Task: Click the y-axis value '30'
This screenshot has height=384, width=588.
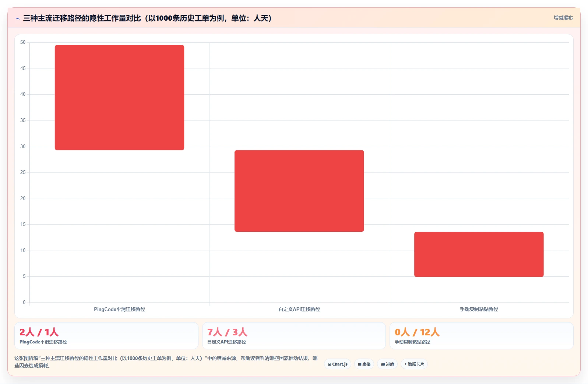Action: 23,147
